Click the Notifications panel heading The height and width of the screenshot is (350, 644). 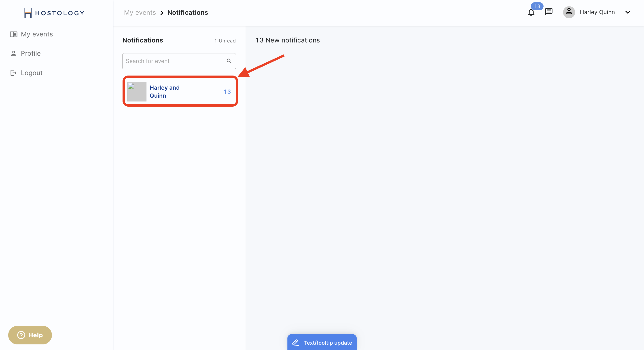[142, 40]
